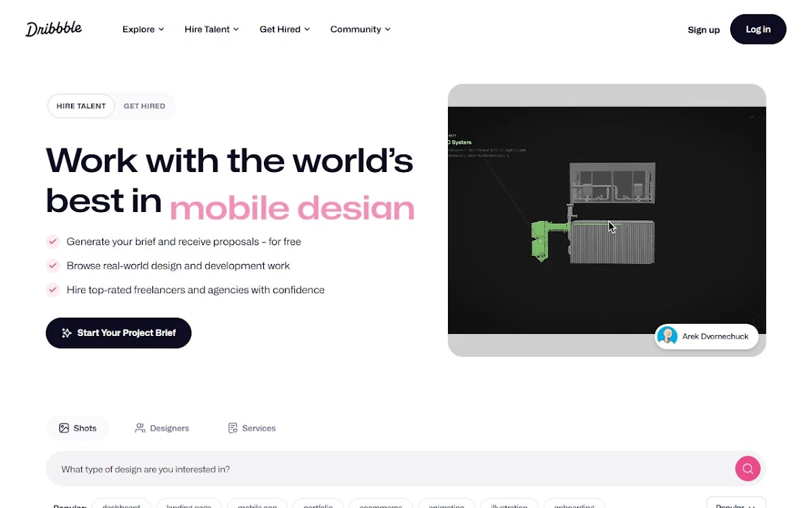The width and height of the screenshot is (812, 508).
Task: Click the pink "mobile design" headline text
Action: (292, 207)
